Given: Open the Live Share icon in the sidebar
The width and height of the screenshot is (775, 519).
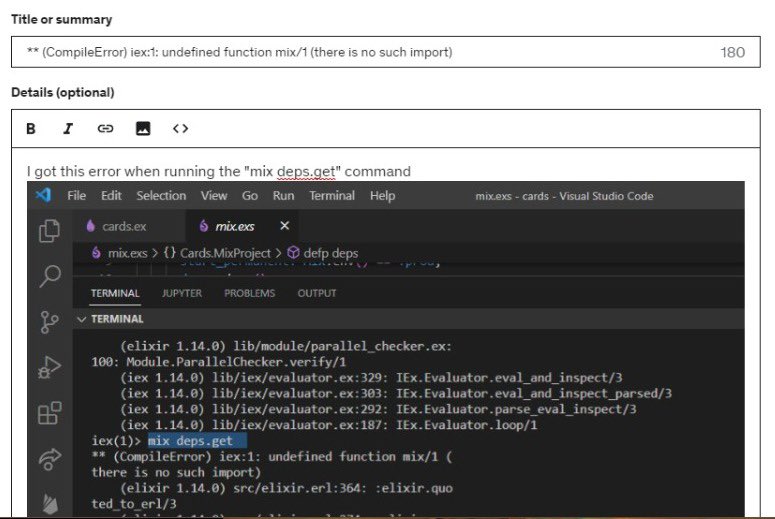Looking at the screenshot, I should pyautogui.click(x=49, y=459).
